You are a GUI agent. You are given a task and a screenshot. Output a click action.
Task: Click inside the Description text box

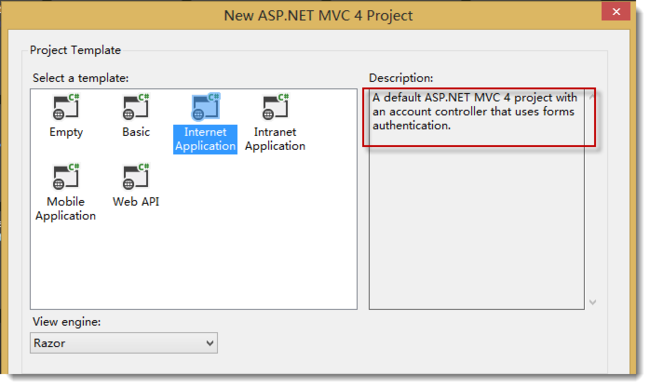tap(477, 199)
